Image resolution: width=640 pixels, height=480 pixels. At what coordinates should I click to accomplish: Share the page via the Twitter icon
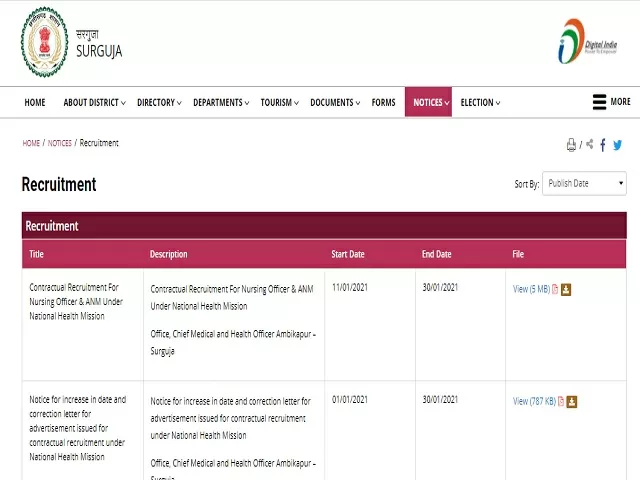click(618, 145)
